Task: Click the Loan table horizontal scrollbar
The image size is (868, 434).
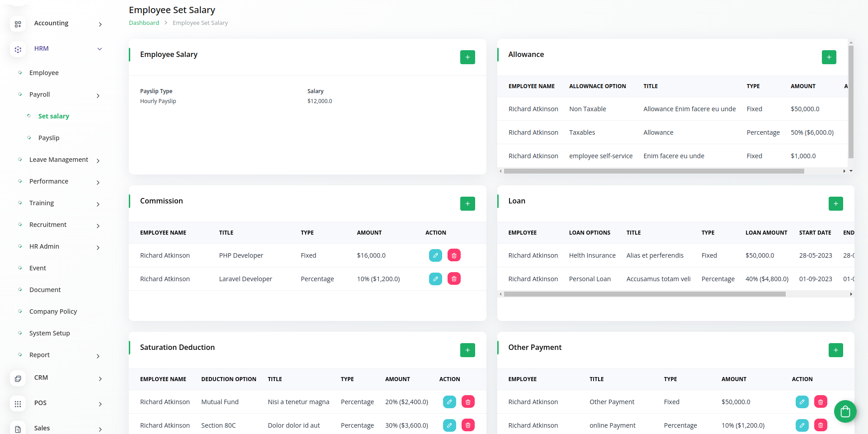Action: [644, 294]
